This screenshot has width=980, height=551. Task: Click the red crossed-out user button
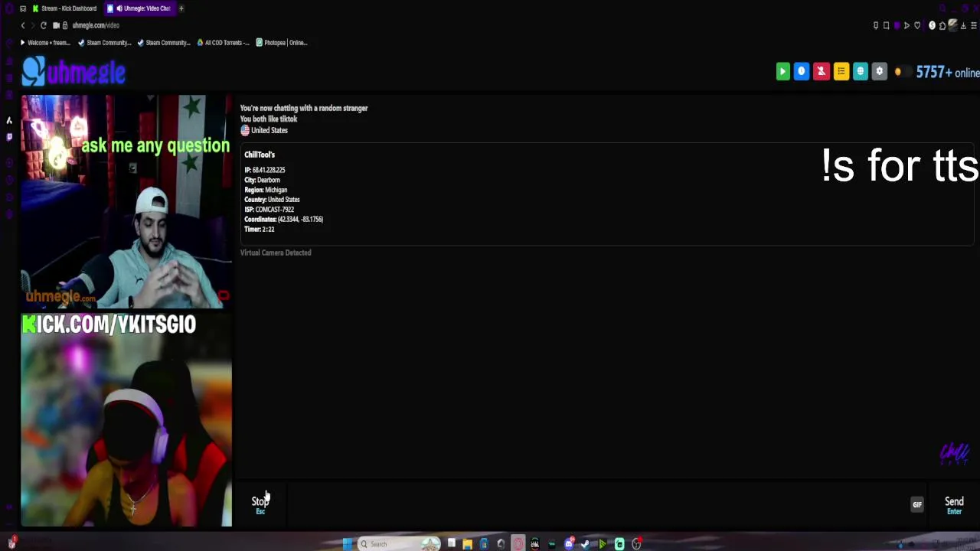point(821,72)
